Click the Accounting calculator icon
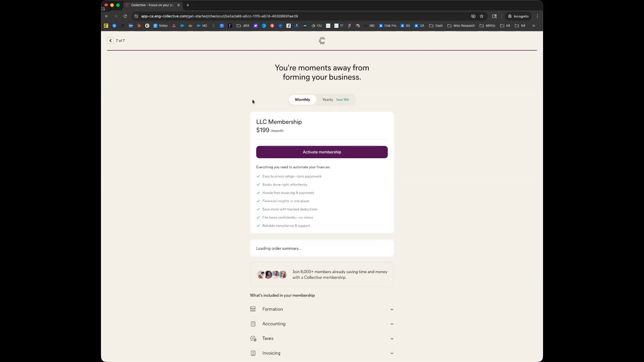Screen dimensions: 644x362 pyautogui.click(x=253, y=324)
